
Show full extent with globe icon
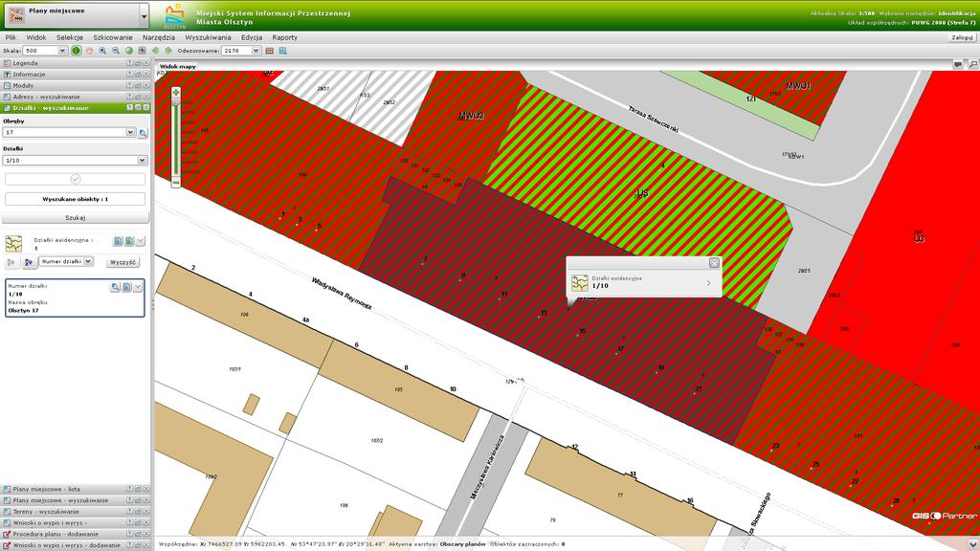(x=129, y=51)
